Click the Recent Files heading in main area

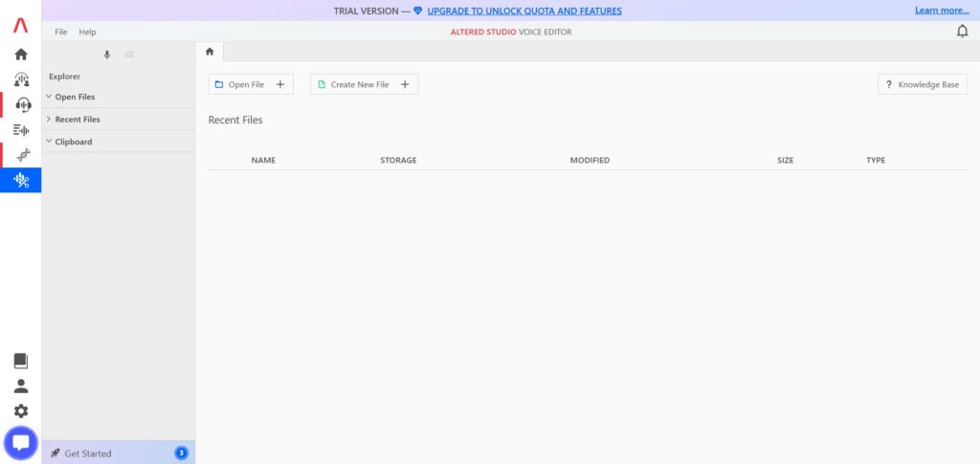point(235,120)
